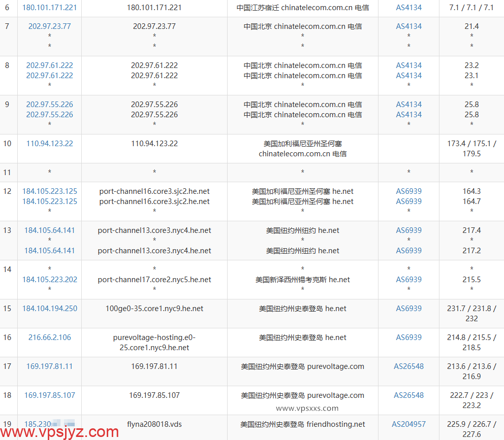Select the 23.1 latency value
The height and width of the screenshot is (440, 504).
pyautogui.click(x=471, y=76)
